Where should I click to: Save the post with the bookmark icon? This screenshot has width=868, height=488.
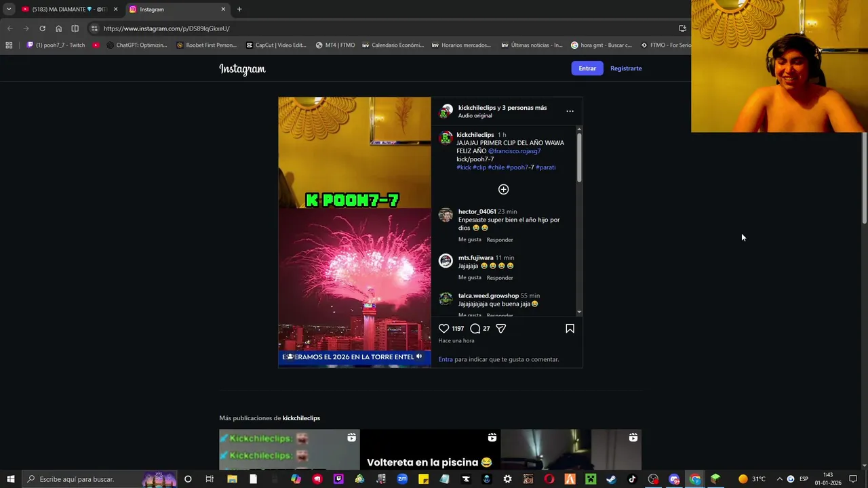tap(570, 329)
